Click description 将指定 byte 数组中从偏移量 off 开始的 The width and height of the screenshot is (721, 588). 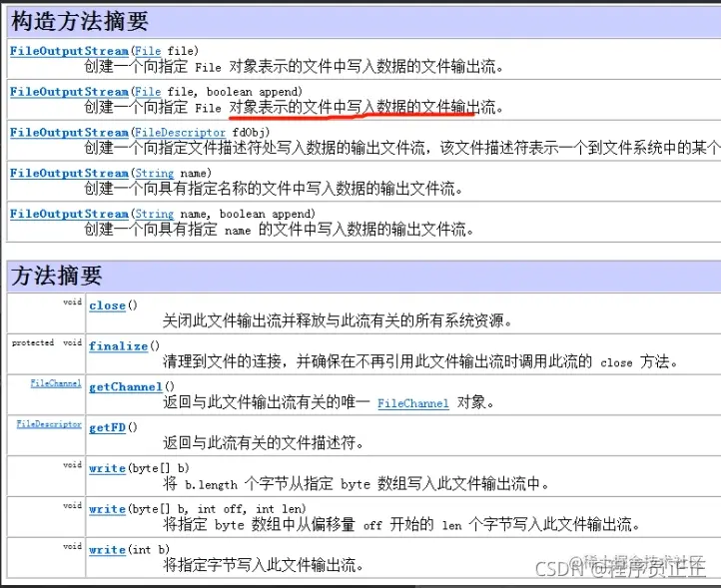click(x=401, y=524)
